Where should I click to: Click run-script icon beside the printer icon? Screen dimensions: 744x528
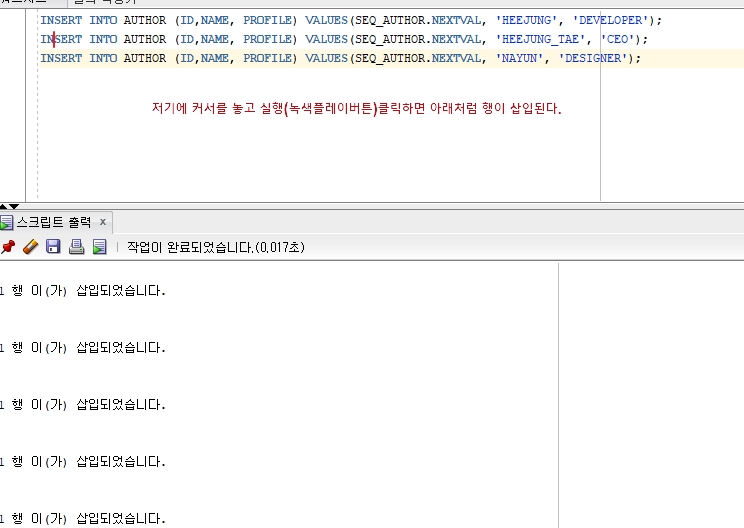click(99, 247)
